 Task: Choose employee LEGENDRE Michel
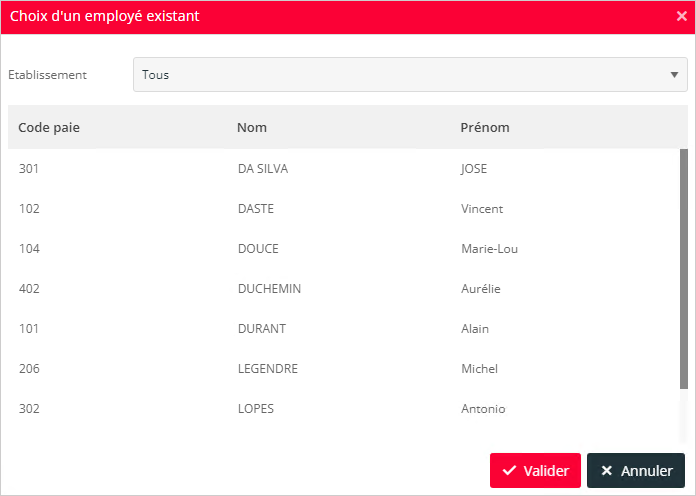[x=344, y=369]
